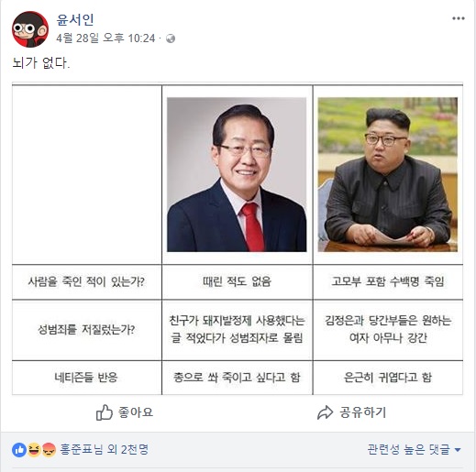Click the 윤서인 profile avatar
The width and height of the screenshot is (476, 472).
click(30, 29)
